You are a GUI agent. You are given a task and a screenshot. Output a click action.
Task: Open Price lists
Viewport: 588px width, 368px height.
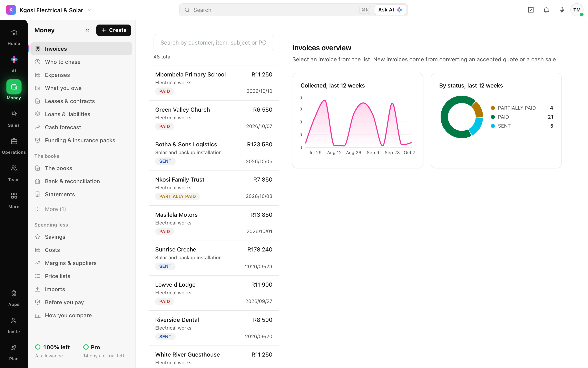click(81, 276)
